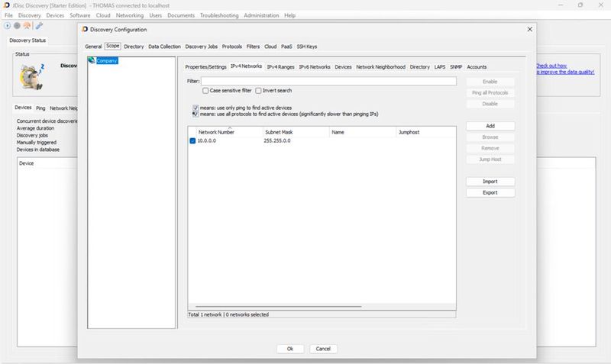Click the JDisc logo in main window title bar
This screenshot has width=611, height=364.
(x=6, y=5)
